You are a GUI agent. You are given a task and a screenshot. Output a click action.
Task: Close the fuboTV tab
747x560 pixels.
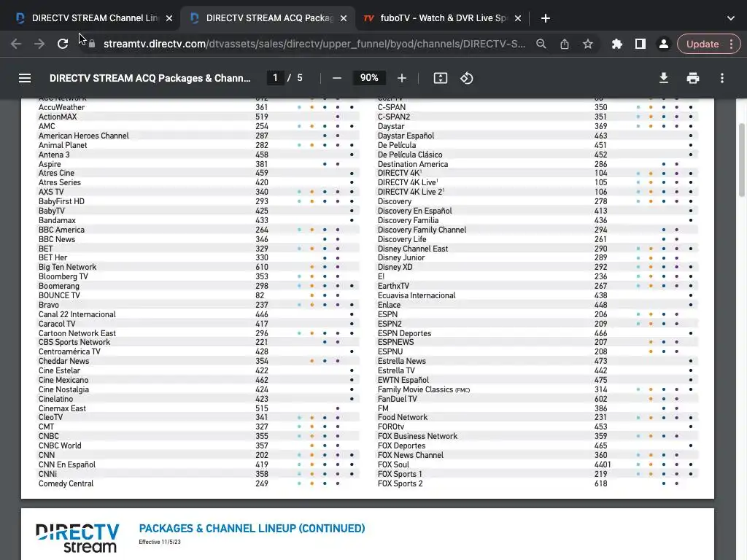(518, 18)
